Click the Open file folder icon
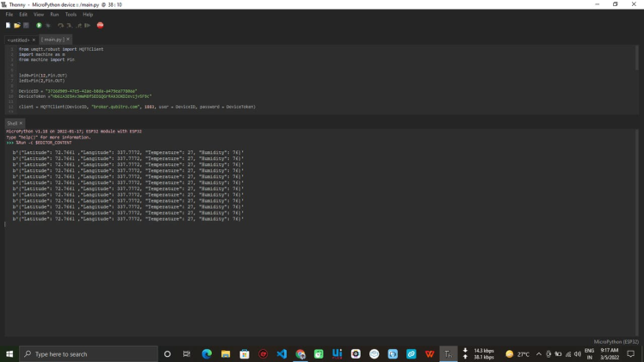The image size is (644, 362). tap(15, 25)
